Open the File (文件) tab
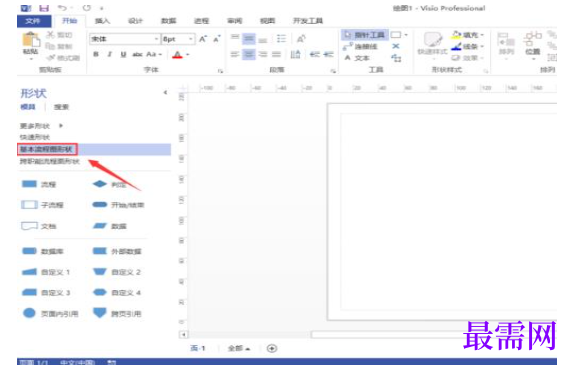 (x=34, y=21)
